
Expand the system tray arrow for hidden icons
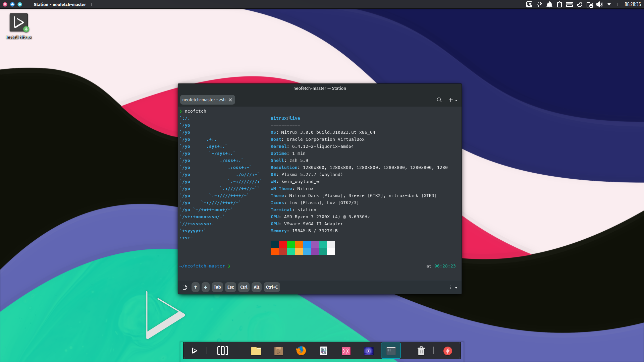tap(609, 4)
